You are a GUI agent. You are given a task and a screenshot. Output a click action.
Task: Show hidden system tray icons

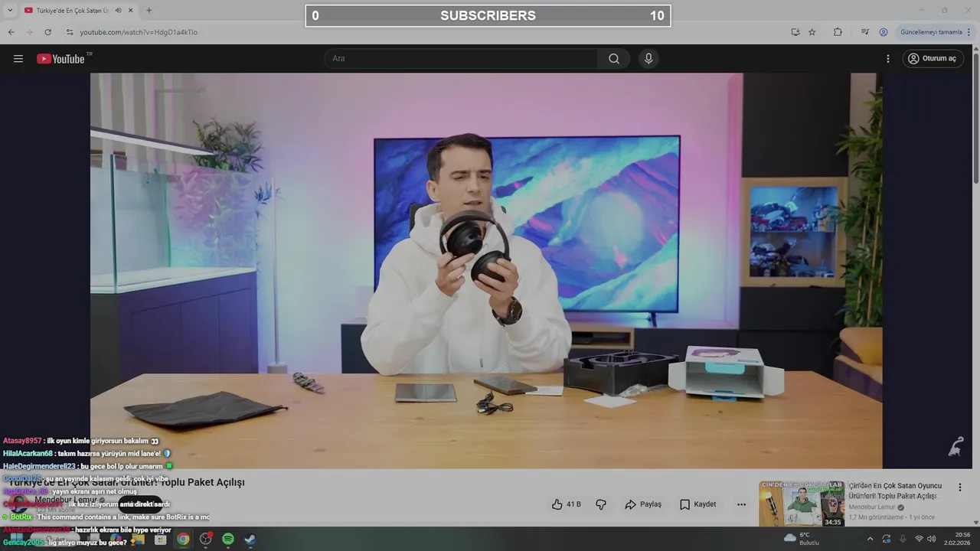coord(870,539)
